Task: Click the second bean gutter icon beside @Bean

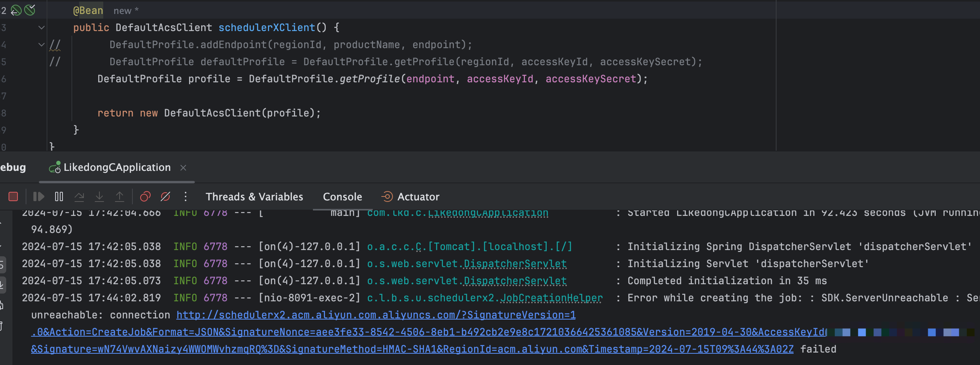Action: tap(30, 10)
